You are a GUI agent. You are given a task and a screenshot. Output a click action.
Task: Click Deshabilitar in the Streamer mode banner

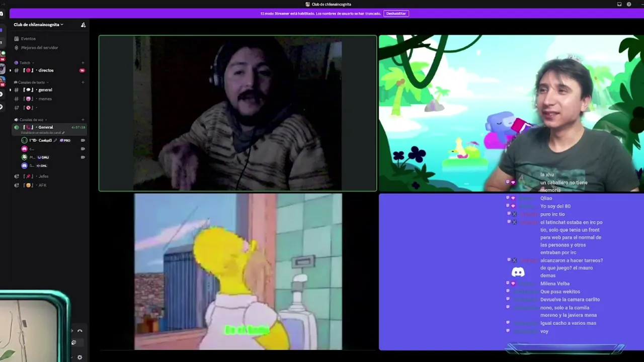396,14
